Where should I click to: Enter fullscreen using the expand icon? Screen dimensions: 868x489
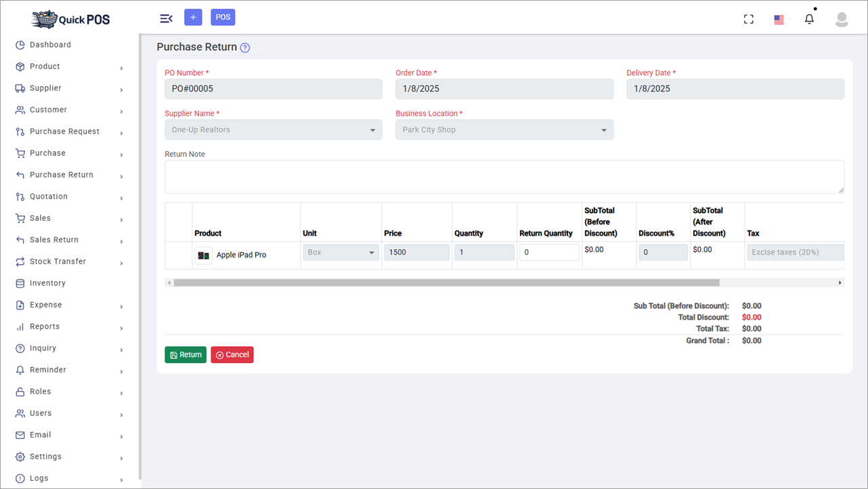(748, 18)
